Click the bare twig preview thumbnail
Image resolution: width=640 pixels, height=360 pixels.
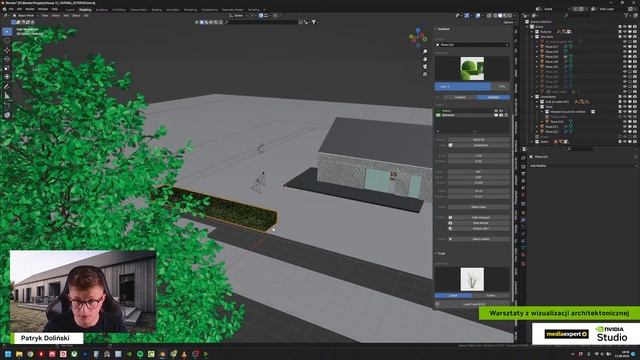[x=472, y=279]
